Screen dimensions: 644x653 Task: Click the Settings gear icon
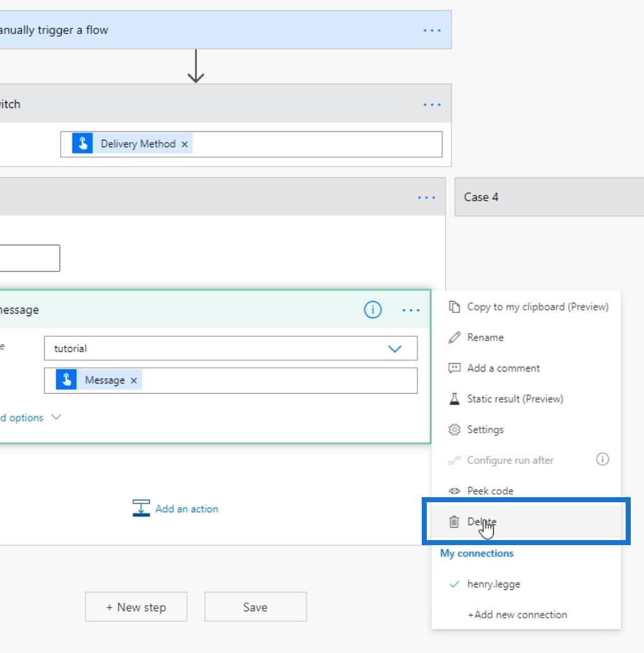coord(455,430)
